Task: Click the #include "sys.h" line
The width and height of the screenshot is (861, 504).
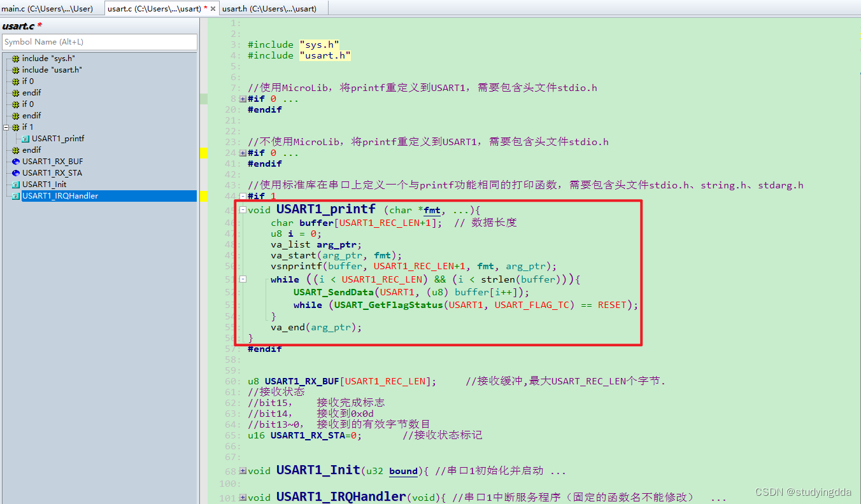Action: (294, 45)
